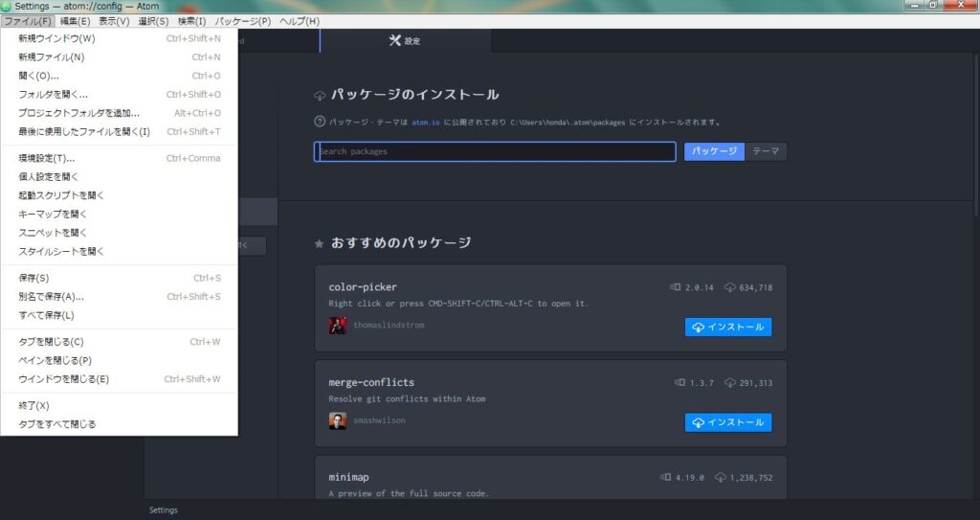The image size is (980, 520).
Task: Click the settings page vertical scrollbar
Action: click(976, 134)
